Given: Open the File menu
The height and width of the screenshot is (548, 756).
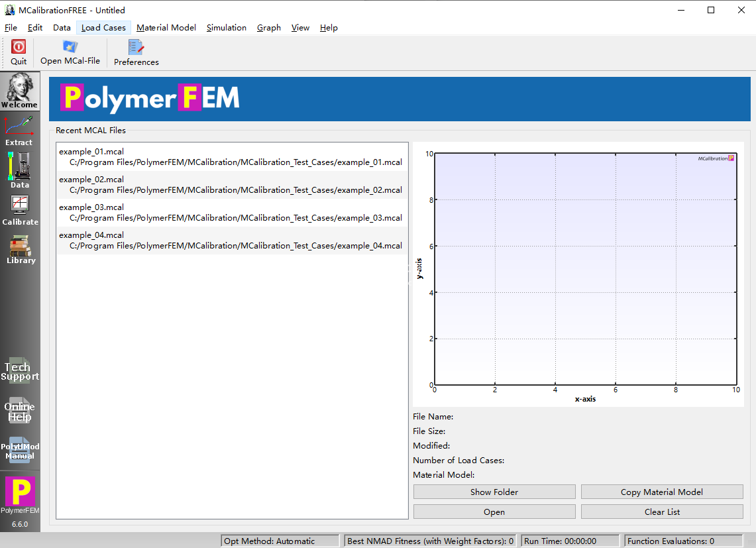Looking at the screenshot, I should 11,27.
